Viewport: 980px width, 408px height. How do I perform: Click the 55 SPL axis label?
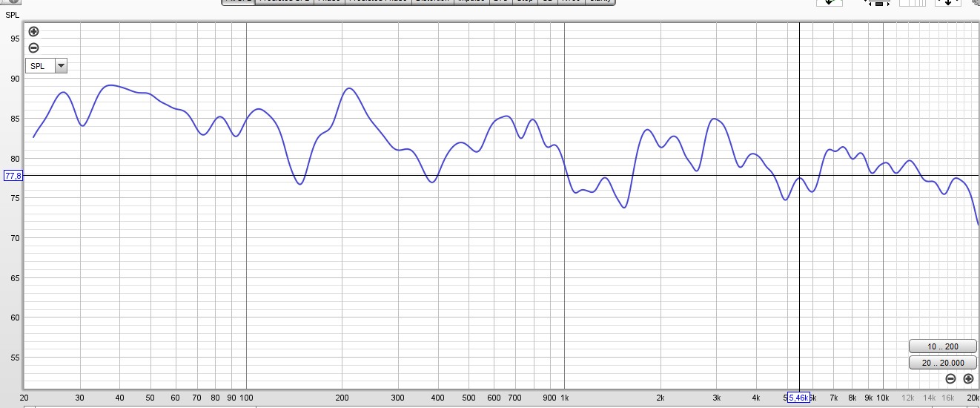[15, 358]
